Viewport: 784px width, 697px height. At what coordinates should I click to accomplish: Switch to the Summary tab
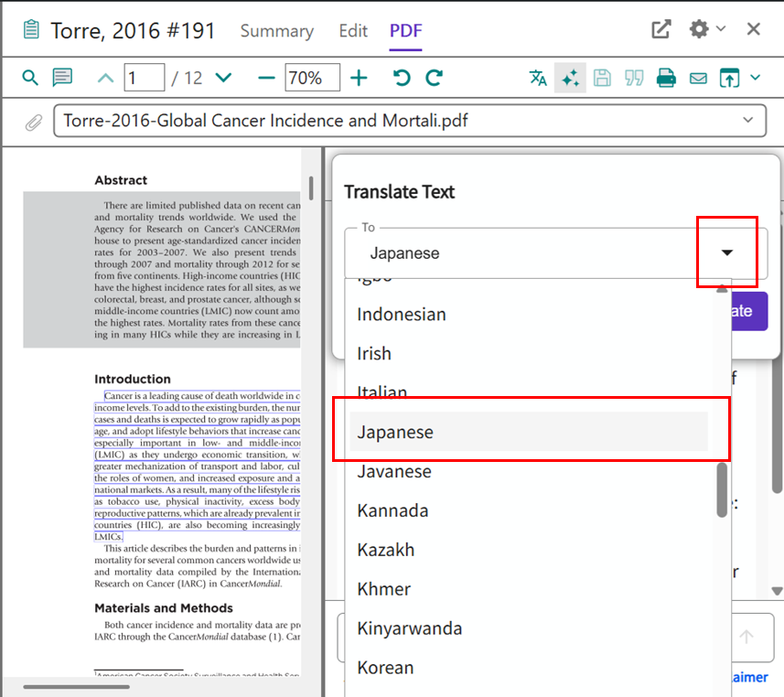point(276,31)
